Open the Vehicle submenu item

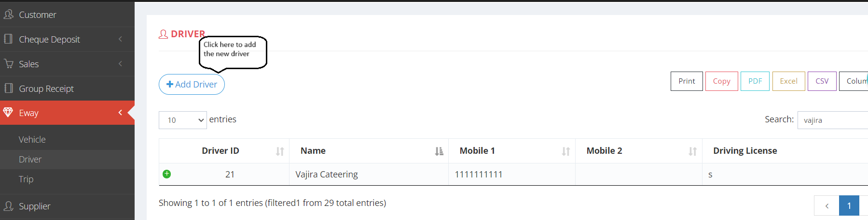pos(32,139)
